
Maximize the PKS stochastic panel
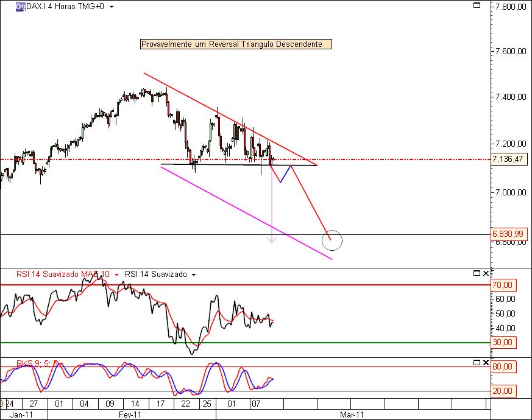(477, 363)
